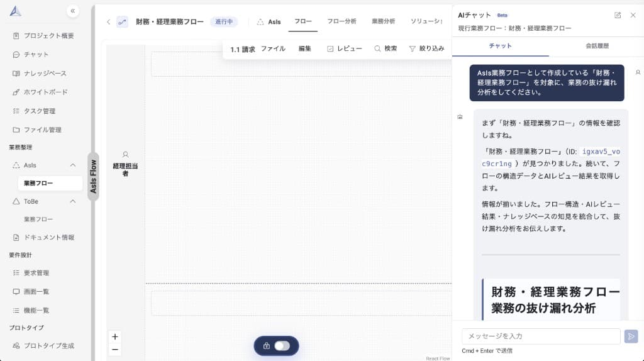Viewport: 644px width, 361px height.
Task: Click the app logo in sidebar
Action: (15, 11)
